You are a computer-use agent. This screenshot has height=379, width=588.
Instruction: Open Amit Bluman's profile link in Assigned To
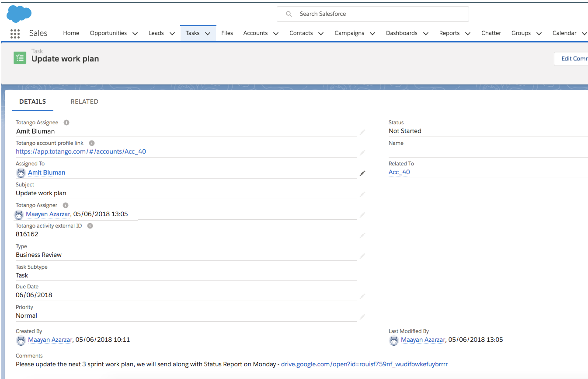pos(47,173)
